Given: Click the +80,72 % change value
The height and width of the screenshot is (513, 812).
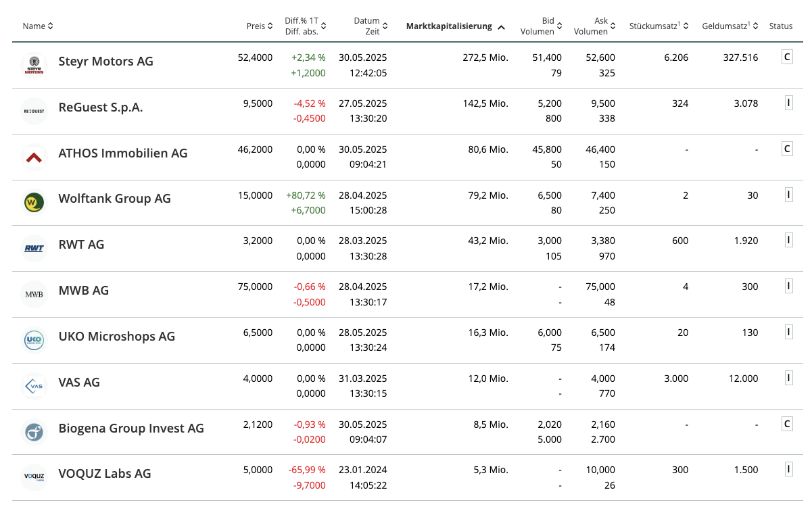Looking at the screenshot, I should pyautogui.click(x=306, y=195).
